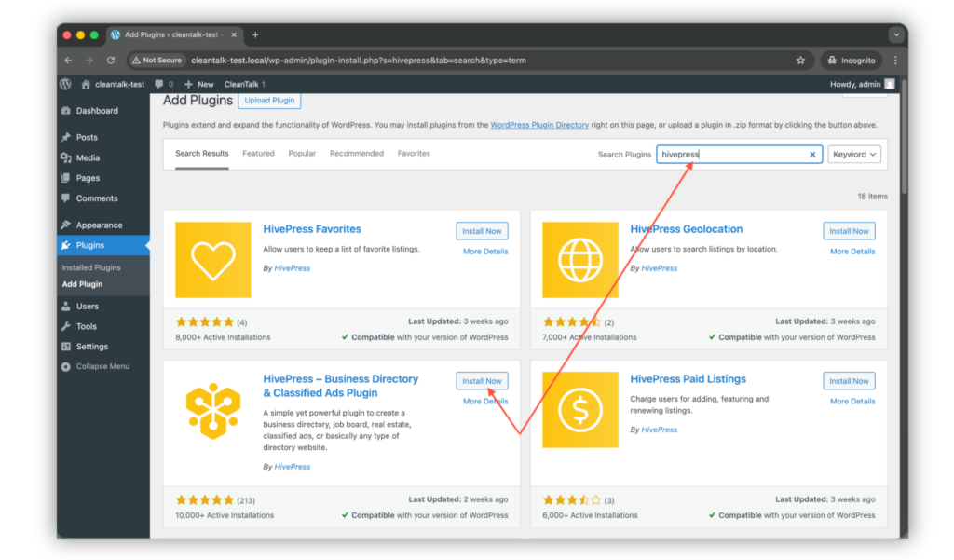Open the HivePress Favorites heart thumbnail

213,260
